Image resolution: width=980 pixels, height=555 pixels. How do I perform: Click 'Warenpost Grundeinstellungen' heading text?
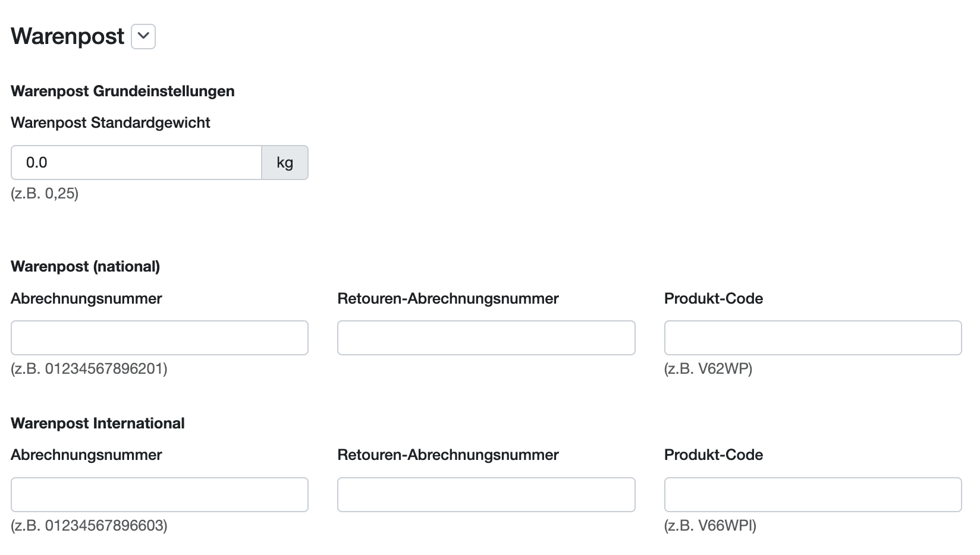[122, 91]
